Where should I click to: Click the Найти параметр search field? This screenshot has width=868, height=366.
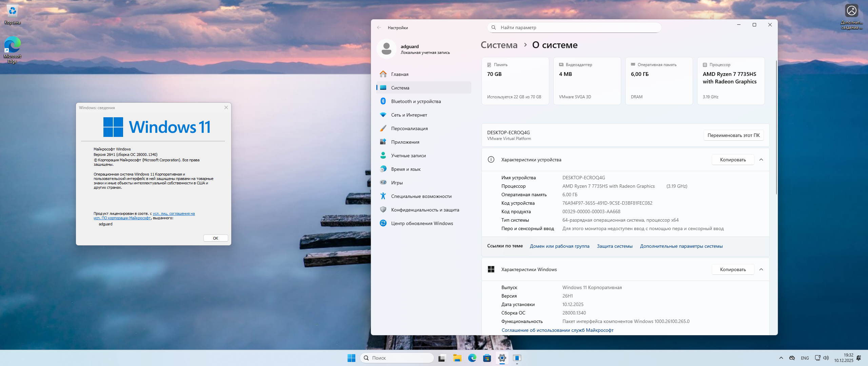(574, 28)
